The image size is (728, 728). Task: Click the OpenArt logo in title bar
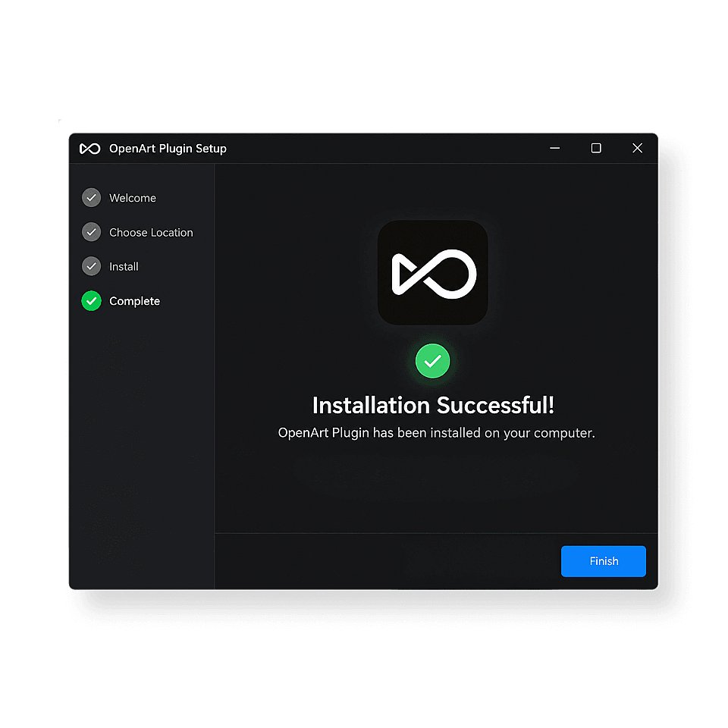[x=90, y=149]
